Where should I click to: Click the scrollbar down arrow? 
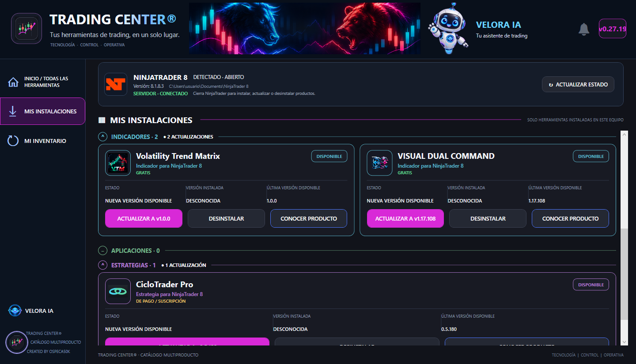pos(624,342)
